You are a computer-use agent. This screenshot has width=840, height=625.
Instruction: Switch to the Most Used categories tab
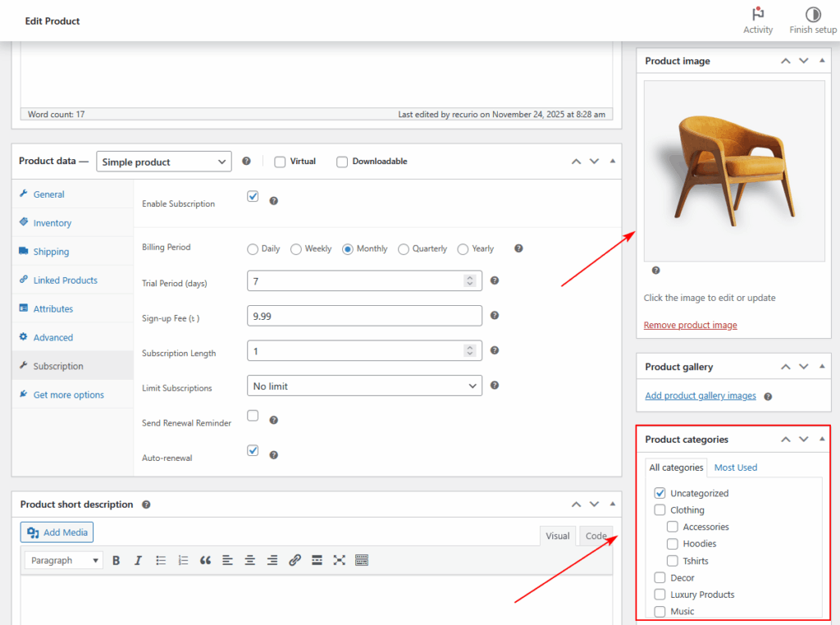pos(735,468)
